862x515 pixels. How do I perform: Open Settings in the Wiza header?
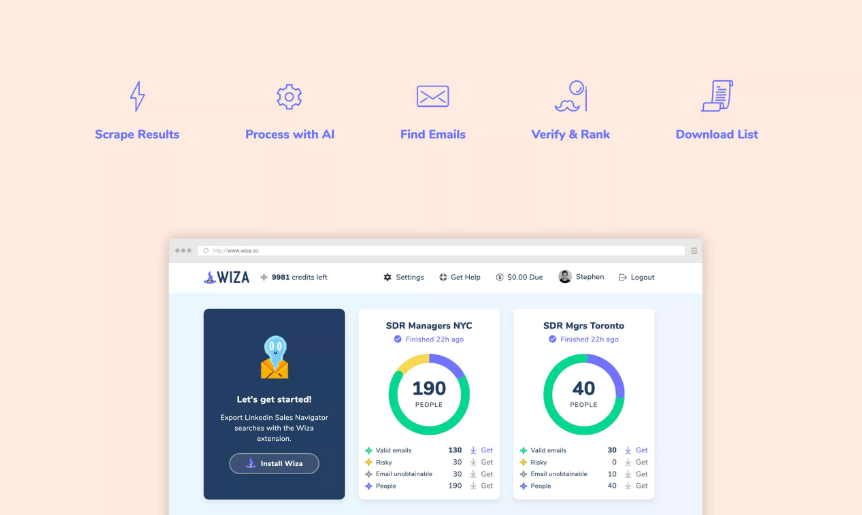click(x=404, y=278)
